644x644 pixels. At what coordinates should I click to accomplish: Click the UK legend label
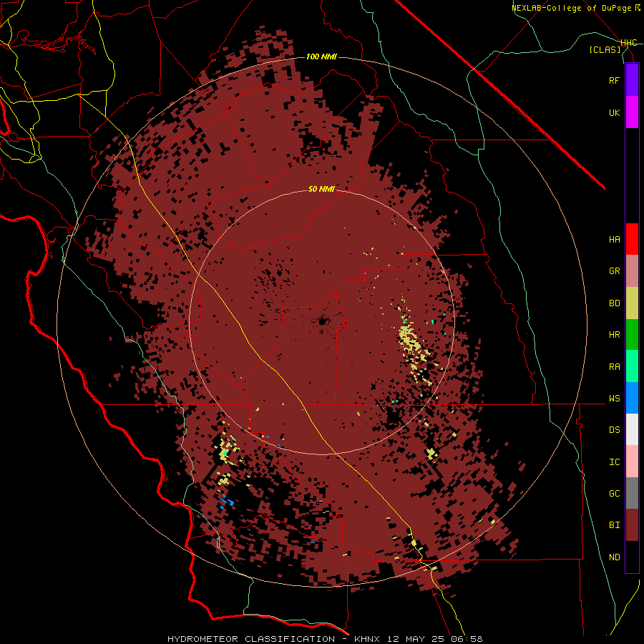coord(615,112)
